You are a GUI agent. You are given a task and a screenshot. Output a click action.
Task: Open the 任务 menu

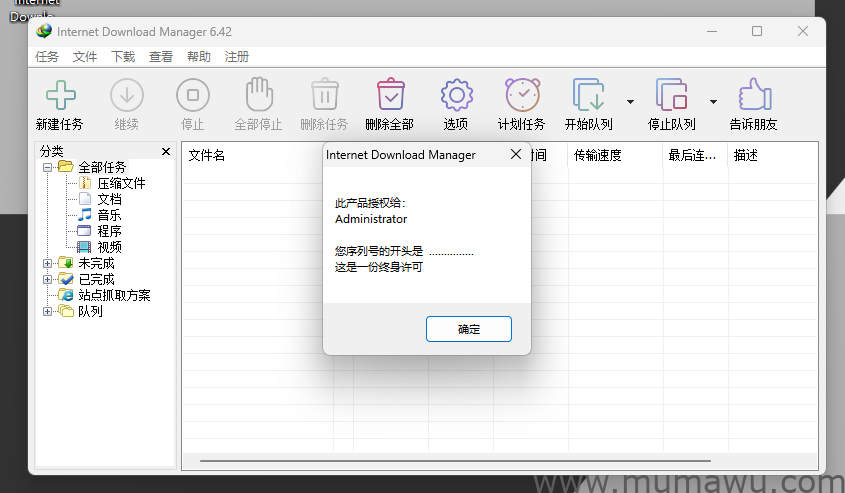point(47,57)
